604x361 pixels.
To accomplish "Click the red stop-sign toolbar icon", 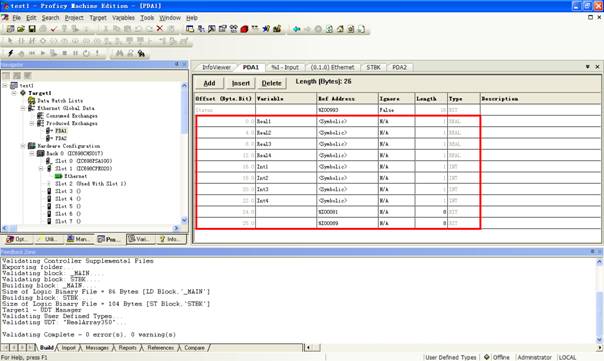I will pyautogui.click(x=244, y=29).
